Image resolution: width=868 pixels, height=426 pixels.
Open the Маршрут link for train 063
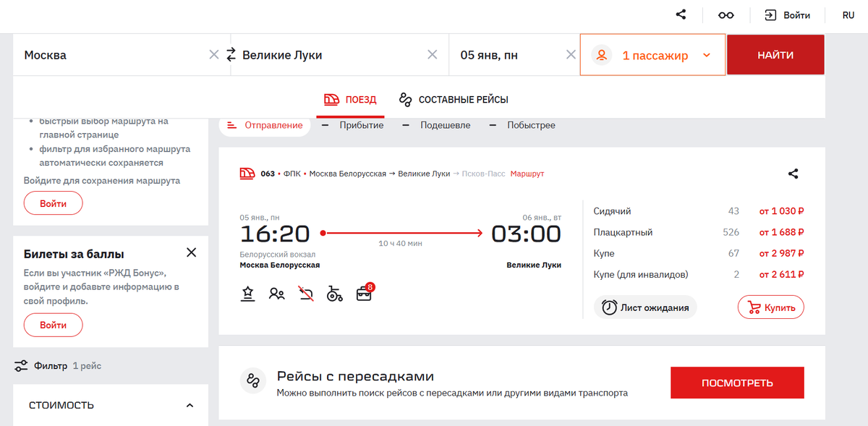(527, 174)
